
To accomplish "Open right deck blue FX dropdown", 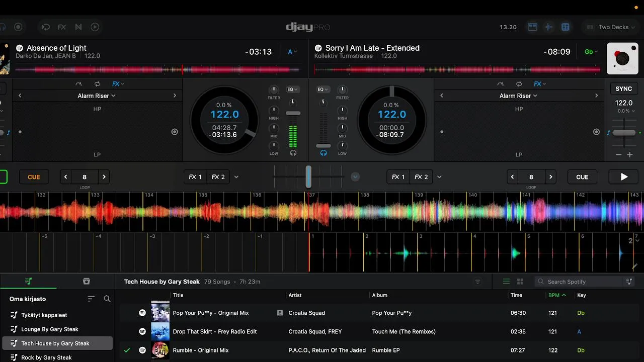I will 540,84.
